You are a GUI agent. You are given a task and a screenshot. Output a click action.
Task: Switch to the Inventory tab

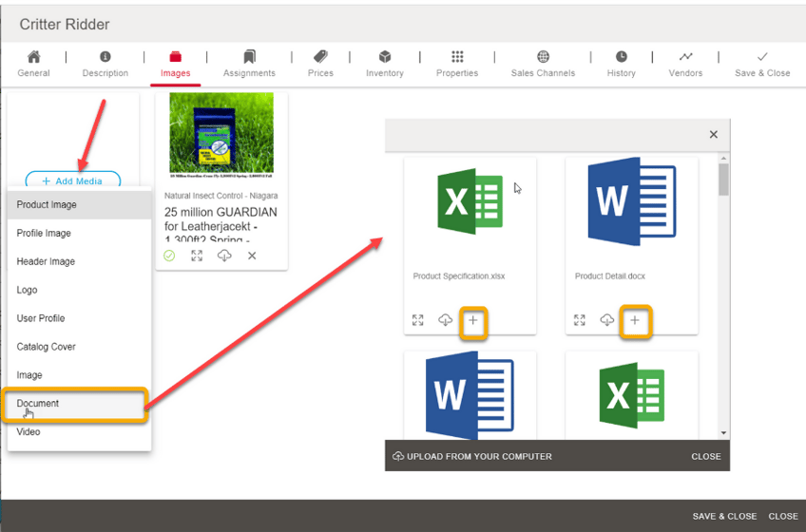click(385, 64)
